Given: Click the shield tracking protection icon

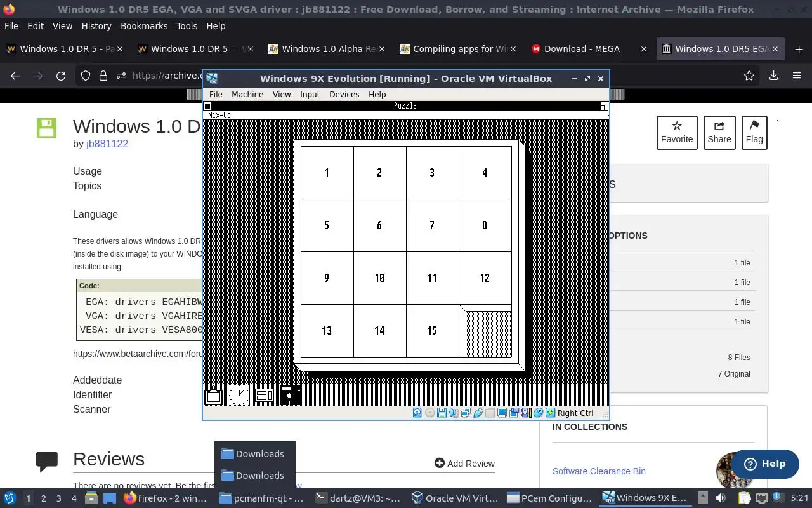Looking at the screenshot, I should point(86,76).
